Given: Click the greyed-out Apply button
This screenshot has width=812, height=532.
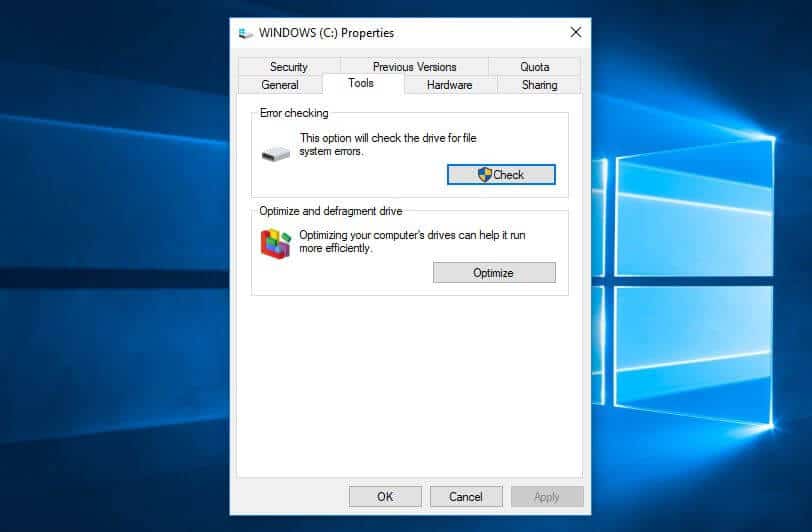Looking at the screenshot, I should pos(547,497).
